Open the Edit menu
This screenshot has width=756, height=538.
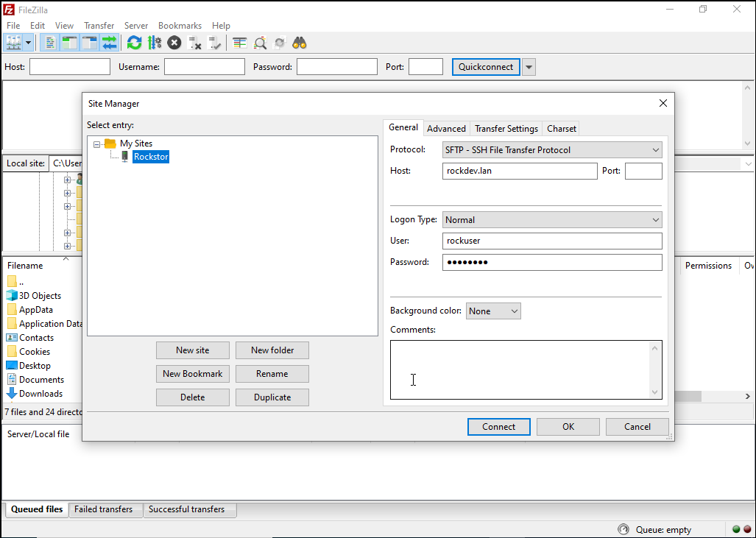point(37,26)
